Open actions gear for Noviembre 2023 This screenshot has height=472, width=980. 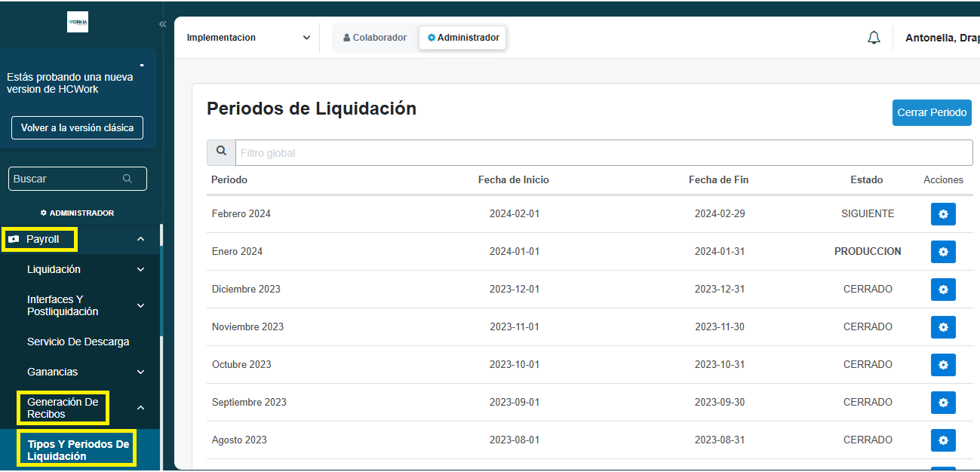[x=943, y=327]
